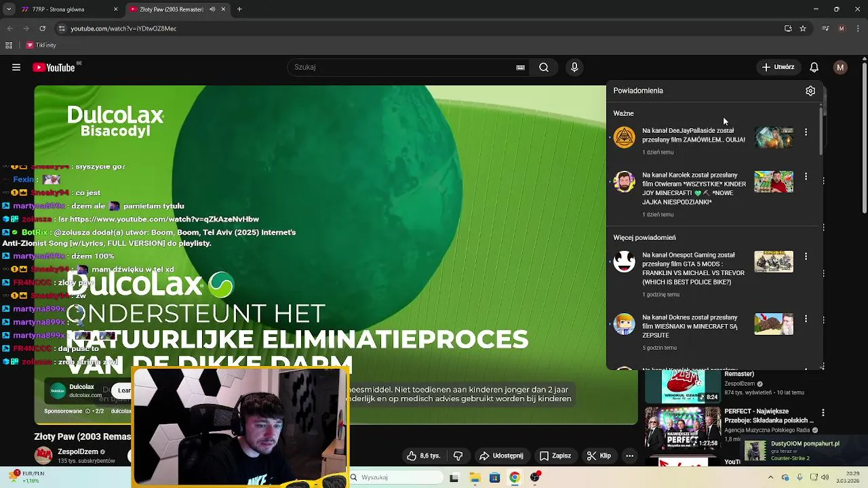Open the Dulcolax advertiser link
This screenshot has width=868, height=488.
pyautogui.click(x=85, y=395)
